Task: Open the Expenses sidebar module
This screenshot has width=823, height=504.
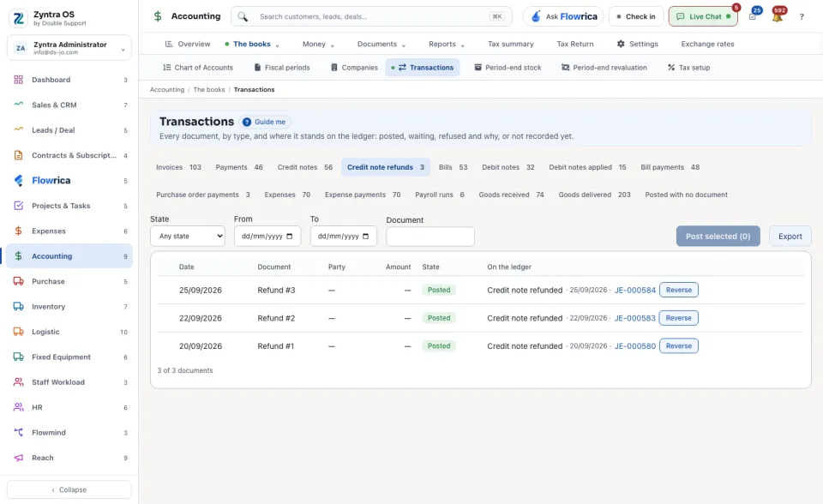Action: coord(69,231)
